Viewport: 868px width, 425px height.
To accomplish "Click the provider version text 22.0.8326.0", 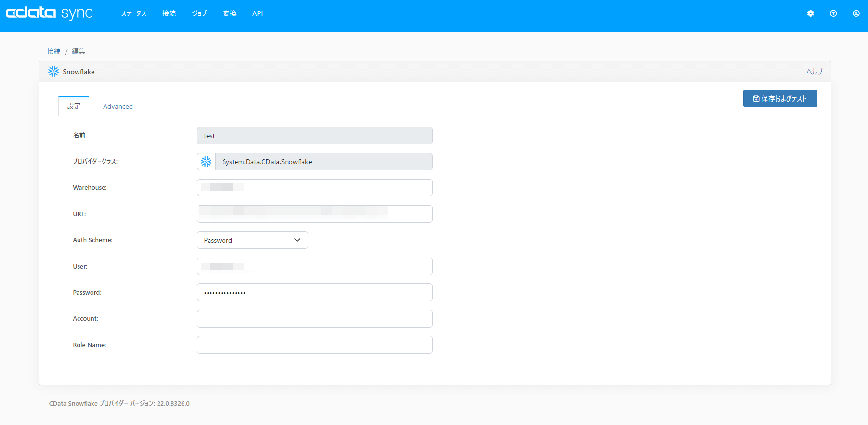I will 173,403.
